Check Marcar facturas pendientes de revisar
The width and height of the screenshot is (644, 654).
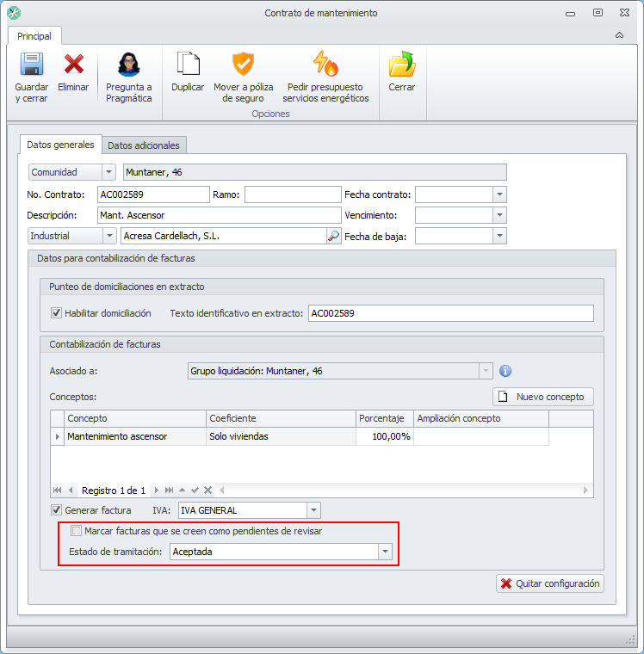[76, 531]
